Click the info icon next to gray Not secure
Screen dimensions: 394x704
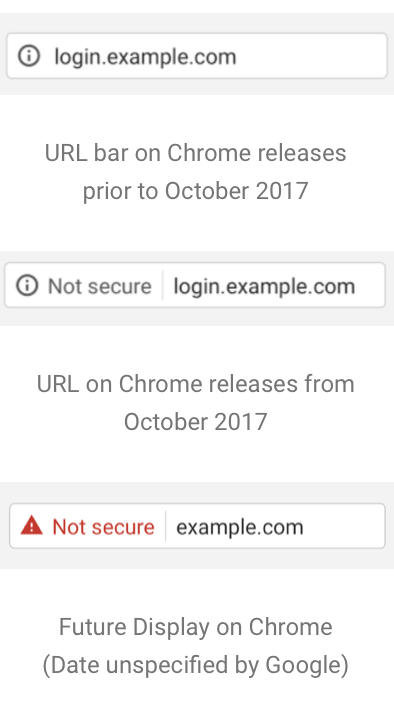pyautogui.click(x=27, y=286)
